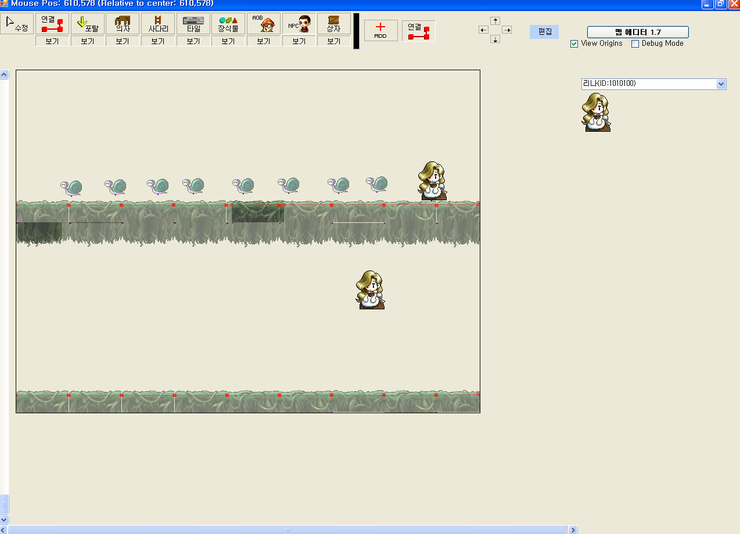740x534 pixels.
Task: Select the 의자 (chair) tool
Action: click(x=122, y=24)
